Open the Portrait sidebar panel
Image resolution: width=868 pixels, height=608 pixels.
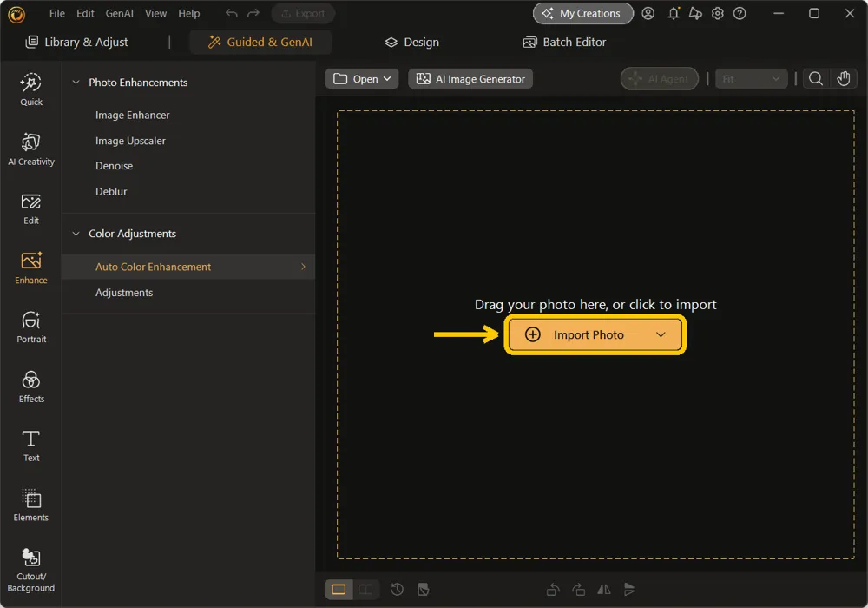point(31,327)
